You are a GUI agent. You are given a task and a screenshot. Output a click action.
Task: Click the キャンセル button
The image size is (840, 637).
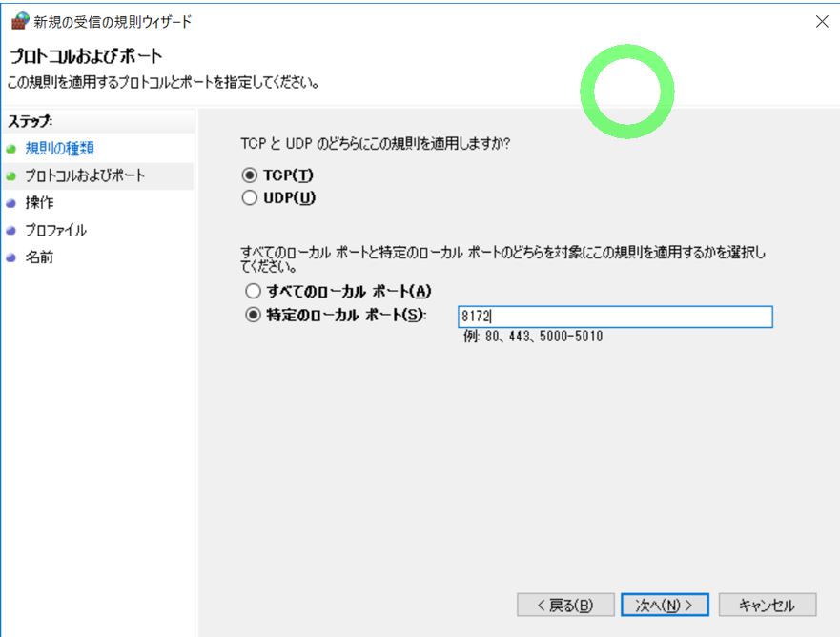click(768, 605)
